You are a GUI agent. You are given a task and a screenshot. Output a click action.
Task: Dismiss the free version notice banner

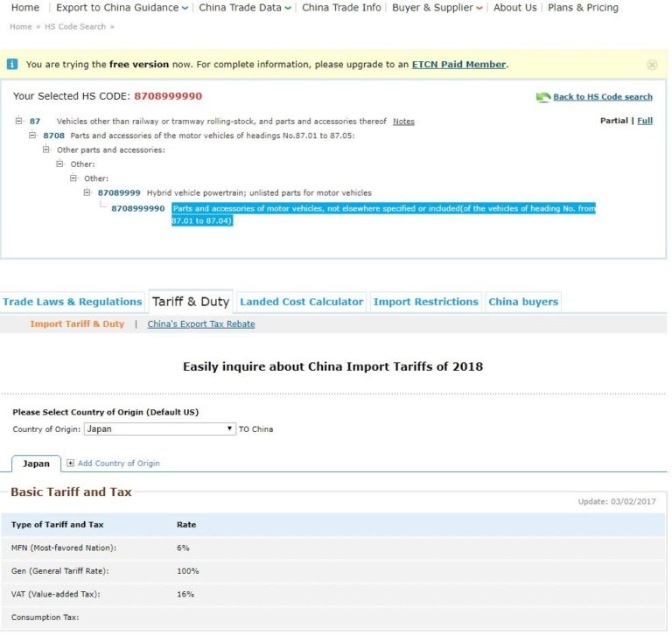[x=652, y=65]
